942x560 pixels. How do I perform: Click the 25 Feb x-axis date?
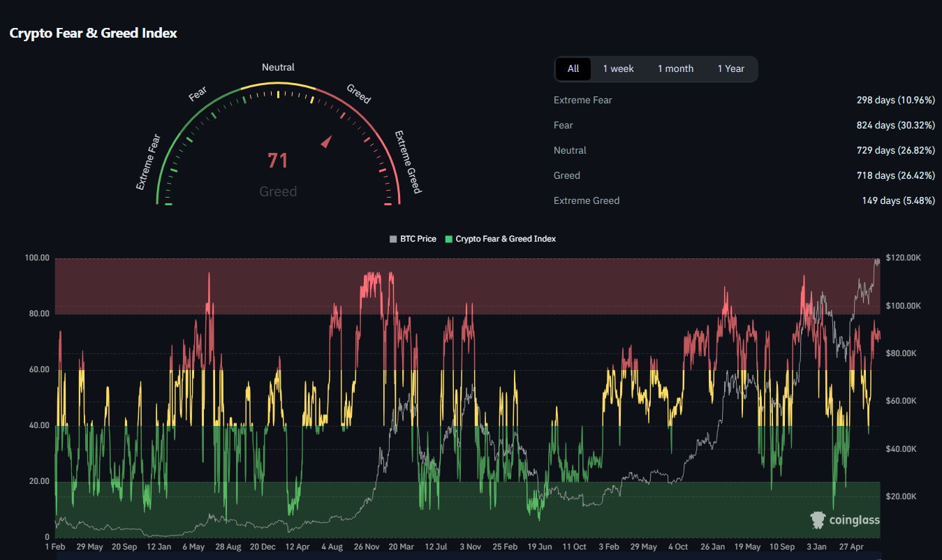(x=505, y=547)
